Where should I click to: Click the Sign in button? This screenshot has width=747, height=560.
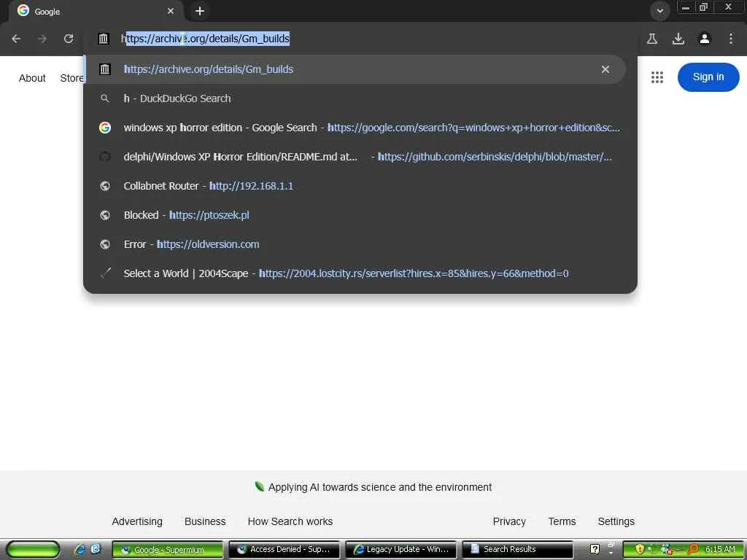tap(708, 77)
